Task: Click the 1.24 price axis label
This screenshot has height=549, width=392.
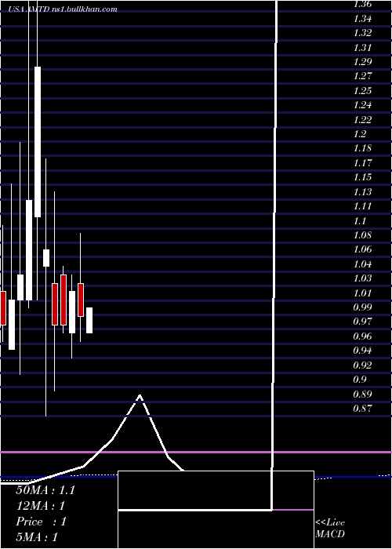Action: 362,105
